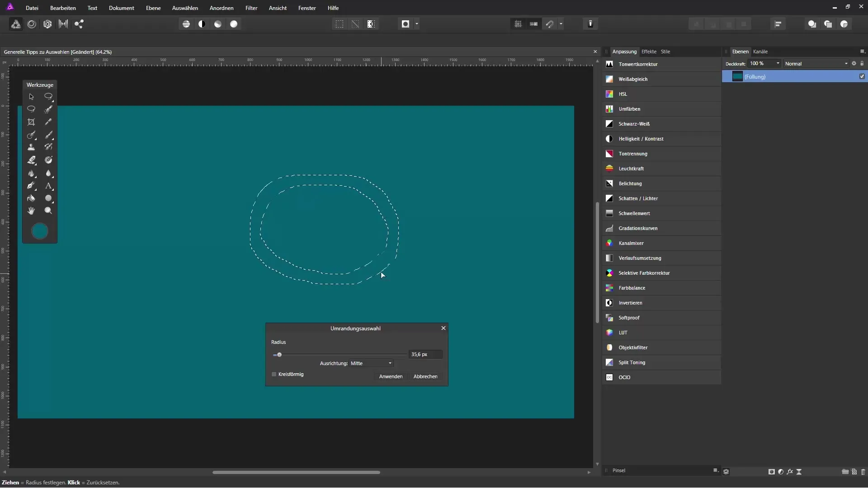The image size is (868, 488).
Task: Click the Deselect toolbar icon
Action: point(355,24)
